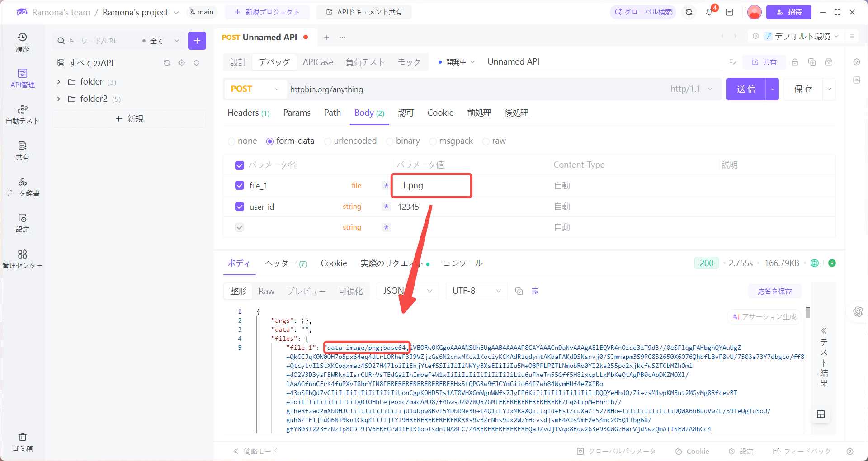Open the user avatar menu
Screen dimensions: 868x461
point(754,12)
